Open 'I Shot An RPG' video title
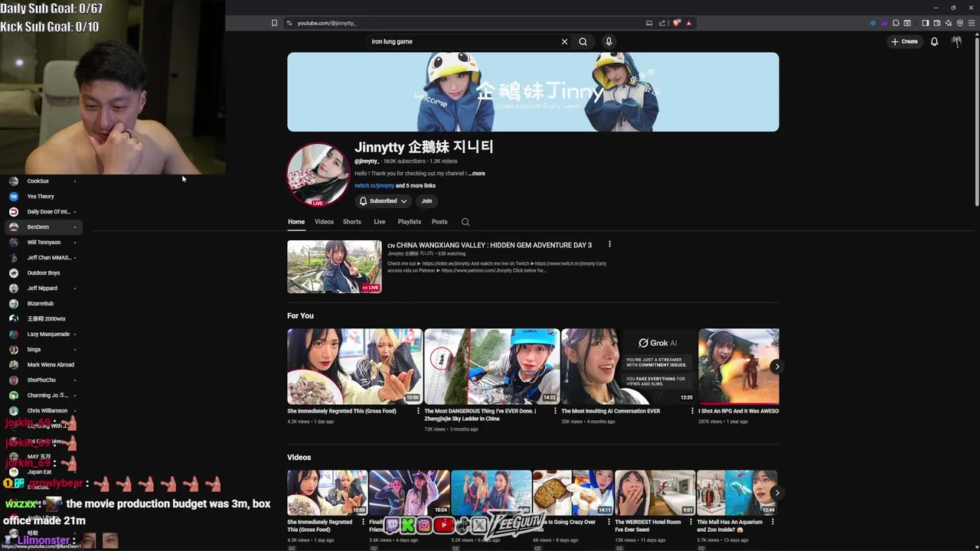980x551 pixels. pyautogui.click(x=738, y=411)
